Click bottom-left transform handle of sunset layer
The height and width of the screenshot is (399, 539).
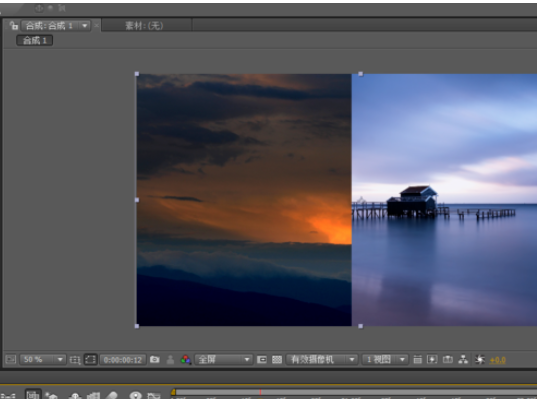[137, 326]
